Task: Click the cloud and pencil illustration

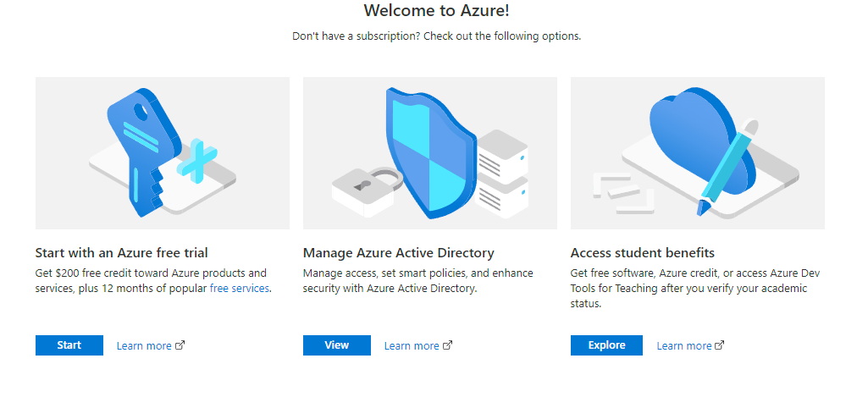Action: [x=697, y=152]
